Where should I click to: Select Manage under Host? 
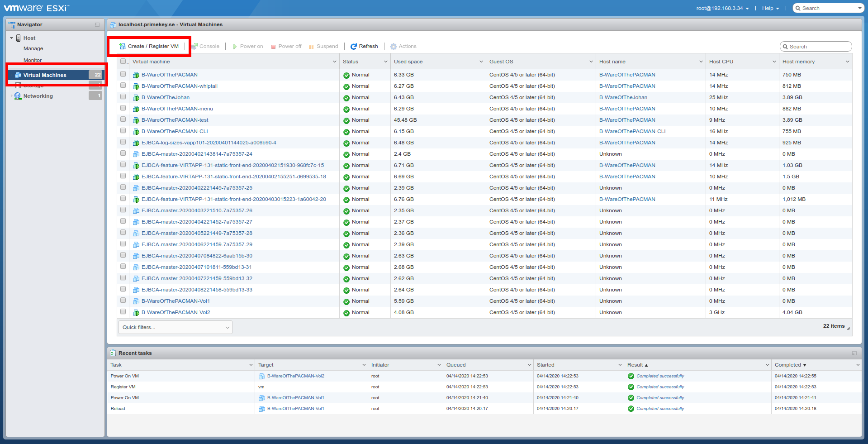point(33,48)
